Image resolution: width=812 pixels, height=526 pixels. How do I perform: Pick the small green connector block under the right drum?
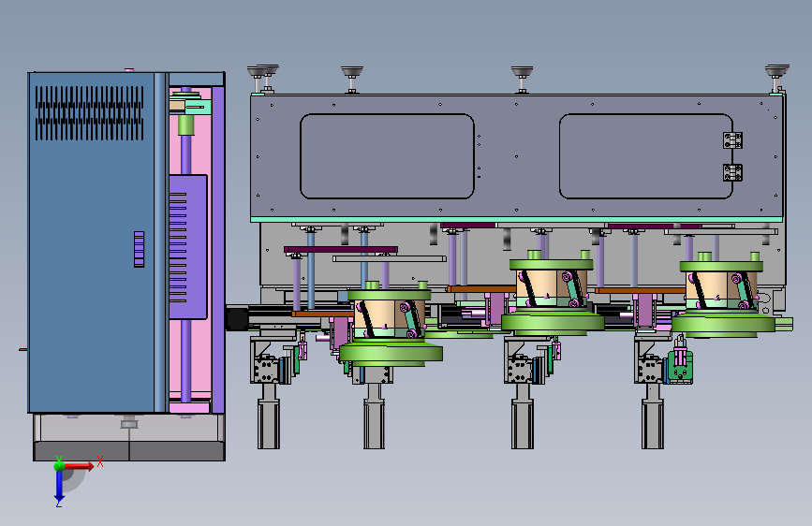coord(680,366)
